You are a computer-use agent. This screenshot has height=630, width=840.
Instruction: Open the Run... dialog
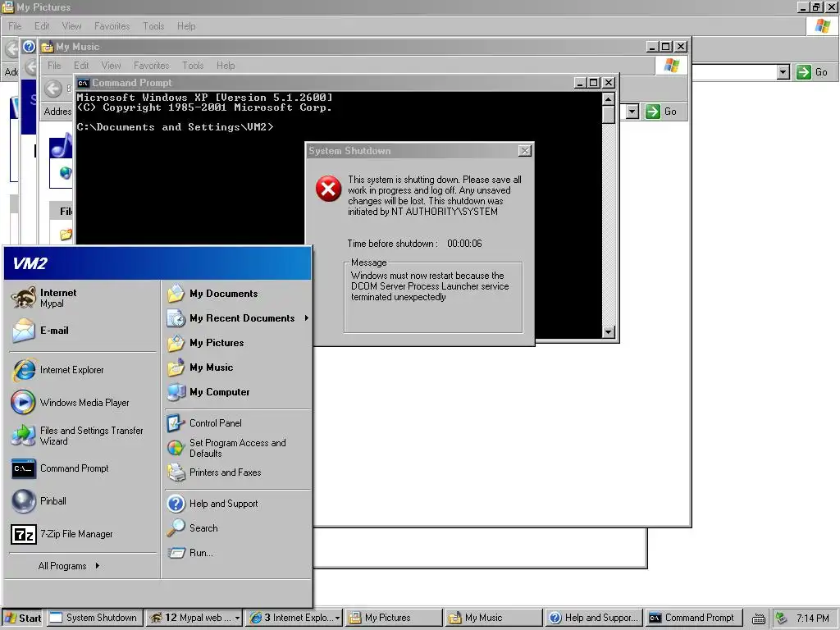click(237, 553)
